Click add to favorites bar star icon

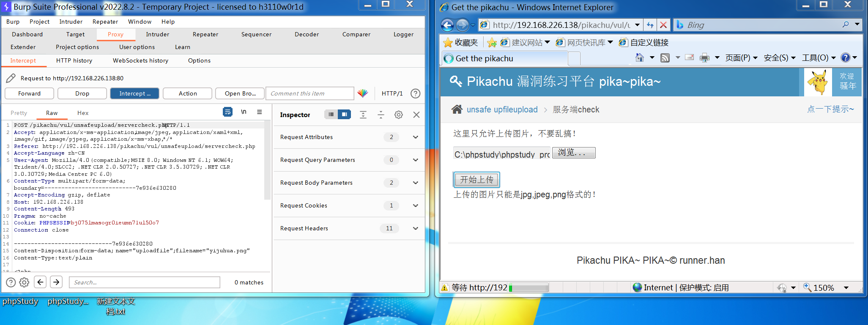click(x=492, y=42)
